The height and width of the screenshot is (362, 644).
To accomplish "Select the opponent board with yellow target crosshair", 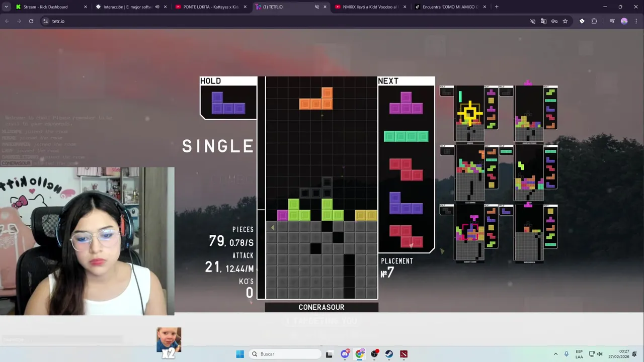I will [469, 114].
